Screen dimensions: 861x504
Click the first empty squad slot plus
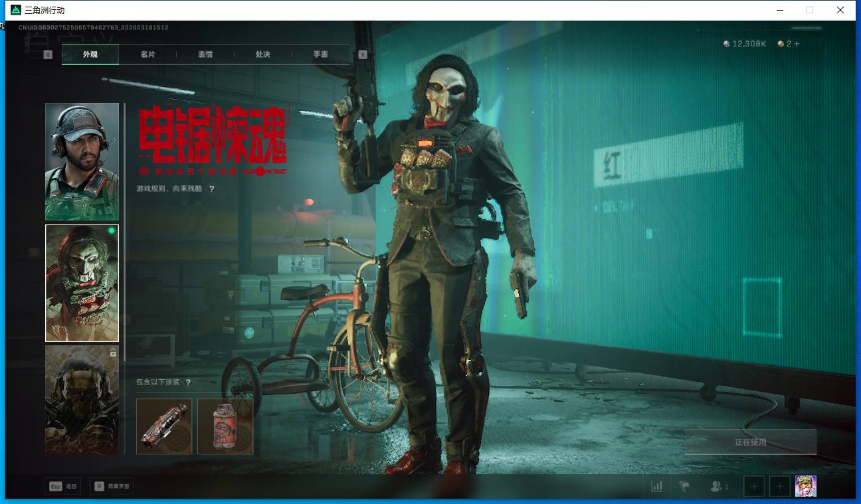(x=754, y=487)
